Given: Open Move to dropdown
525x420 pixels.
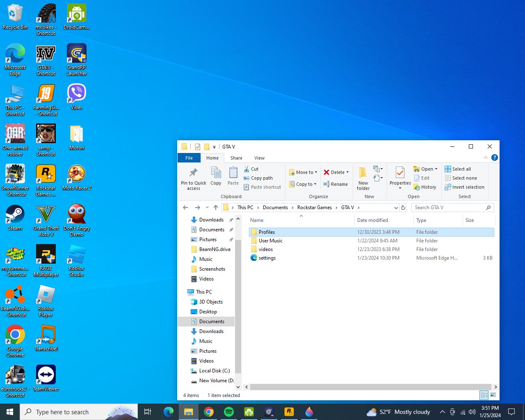Looking at the screenshot, I should click(303, 172).
